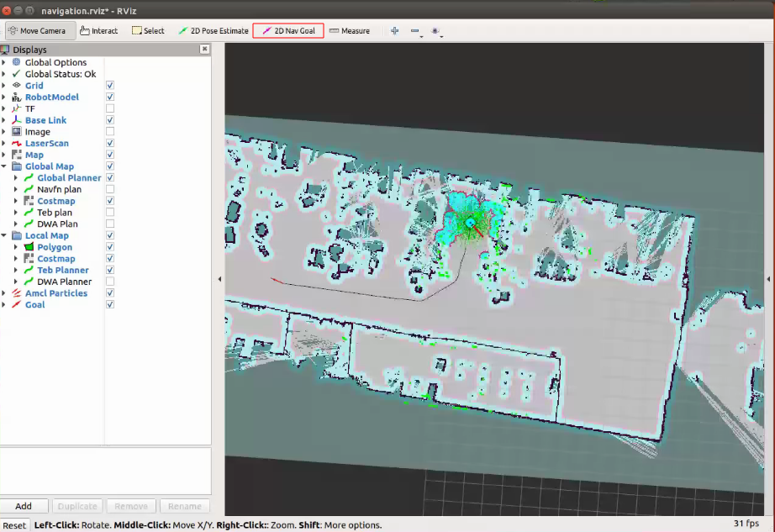The width and height of the screenshot is (775, 532).
Task: Click the Amcl Particles icon
Action: (x=16, y=293)
